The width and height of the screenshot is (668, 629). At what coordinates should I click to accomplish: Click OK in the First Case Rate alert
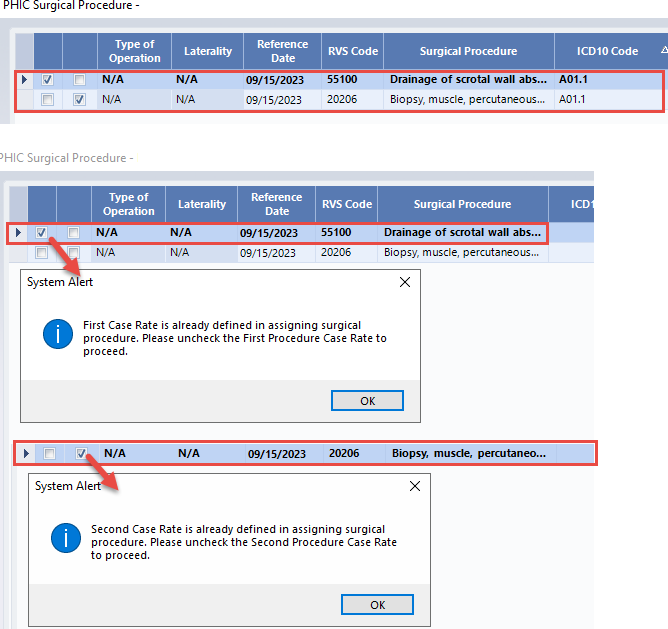click(x=367, y=400)
